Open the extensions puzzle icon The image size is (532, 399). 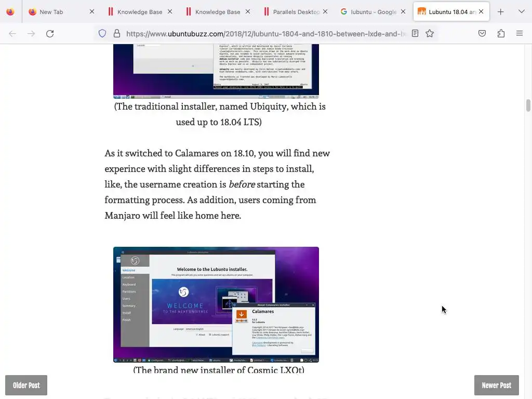pos(501,34)
